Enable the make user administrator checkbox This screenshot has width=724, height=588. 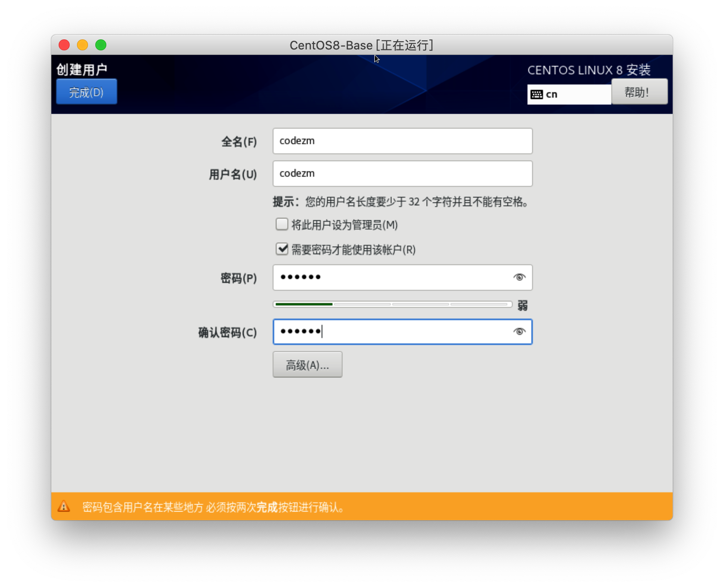[x=282, y=224]
